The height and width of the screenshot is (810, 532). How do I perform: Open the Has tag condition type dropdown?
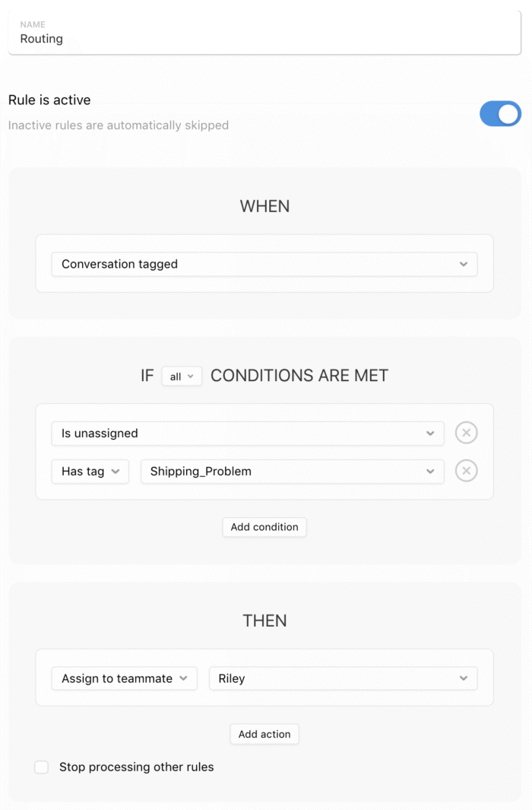[x=90, y=471]
